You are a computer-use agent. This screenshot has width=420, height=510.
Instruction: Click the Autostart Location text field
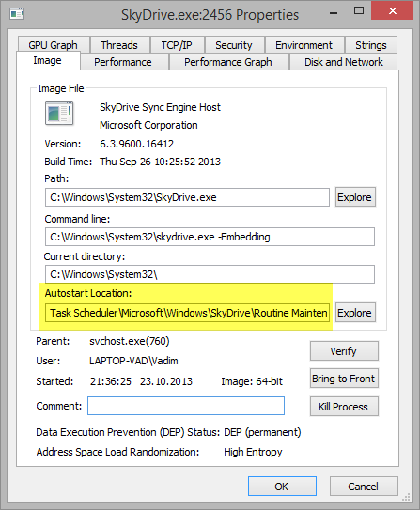[x=187, y=313]
